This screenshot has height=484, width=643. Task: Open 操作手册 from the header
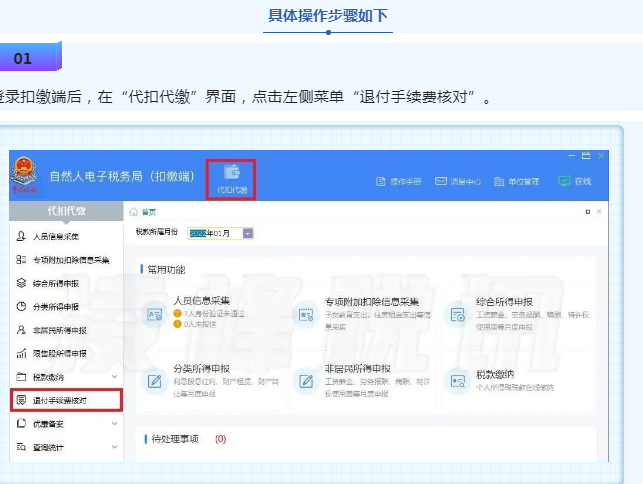pyautogui.click(x=399, y=181)
